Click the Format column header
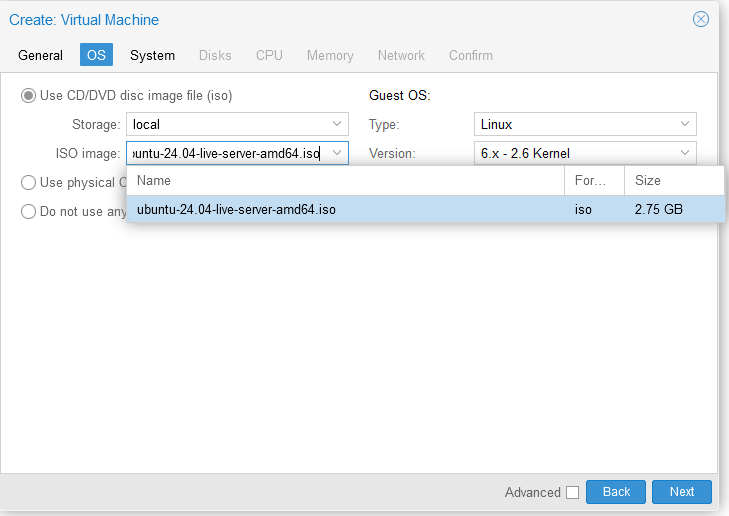This screenshot has width=729, height=516. 594,181
